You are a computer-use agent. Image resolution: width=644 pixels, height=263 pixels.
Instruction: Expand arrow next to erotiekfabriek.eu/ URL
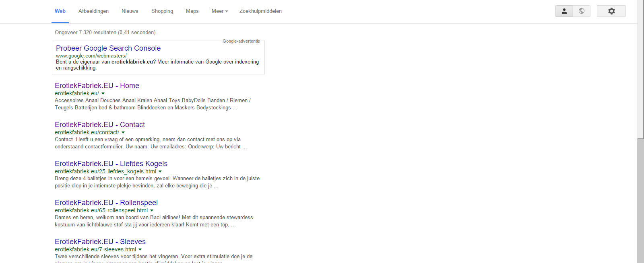(103, 94)
